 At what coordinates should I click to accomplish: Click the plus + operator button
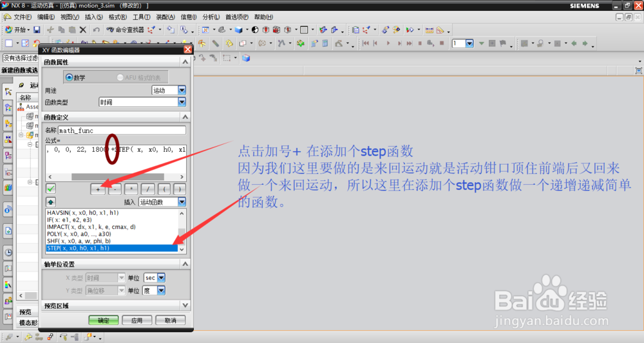click(98, 189)
